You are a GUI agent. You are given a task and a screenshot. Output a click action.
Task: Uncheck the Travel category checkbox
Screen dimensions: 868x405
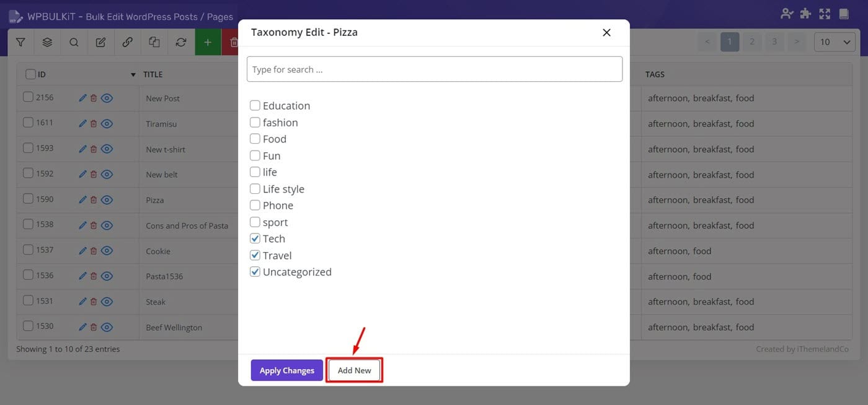coord(254,255)
